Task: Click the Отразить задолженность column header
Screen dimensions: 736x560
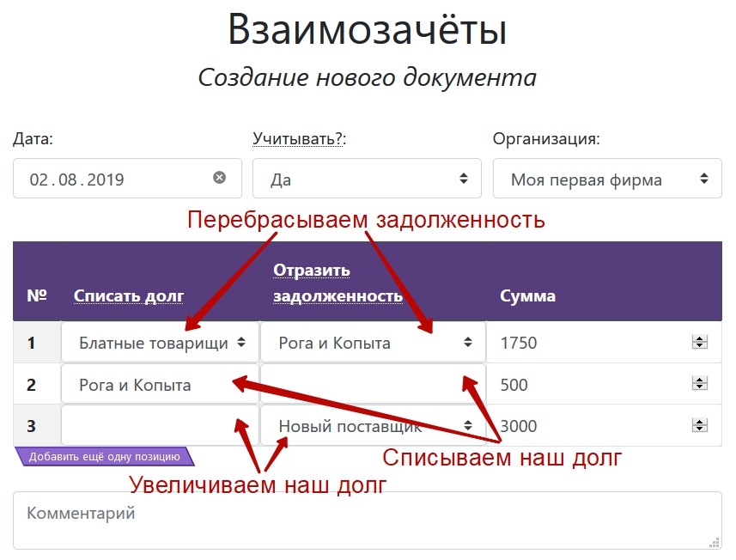Action: click(338, 283)
